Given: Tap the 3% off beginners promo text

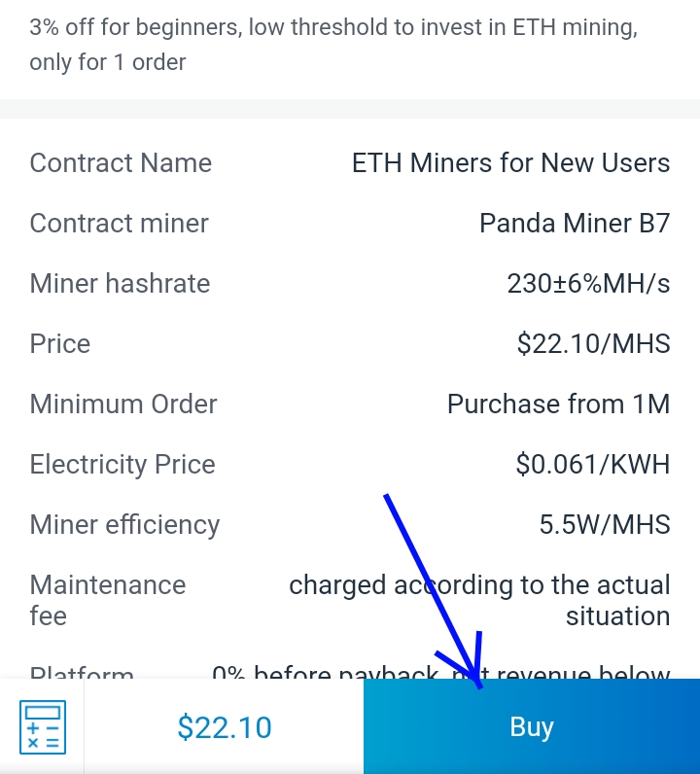Looking at the screenshot, I should click(x=333, y=45).
